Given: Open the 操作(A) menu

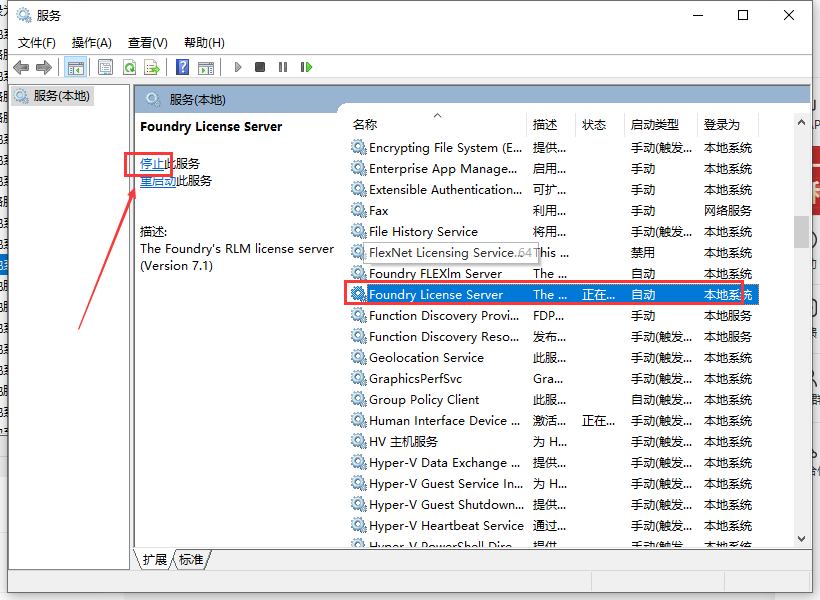Looking at the screenshot, I should coord(92,42).
